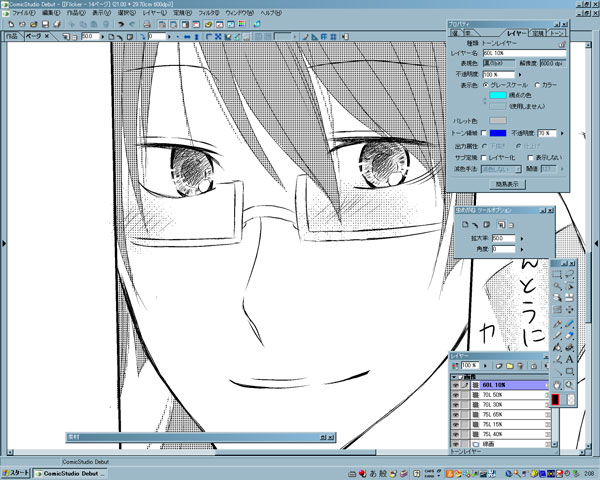Image resolution: width=600 pixels, height=480 pixels.
Task: Select the rectangle shape tool
Action: coord(569,371)
